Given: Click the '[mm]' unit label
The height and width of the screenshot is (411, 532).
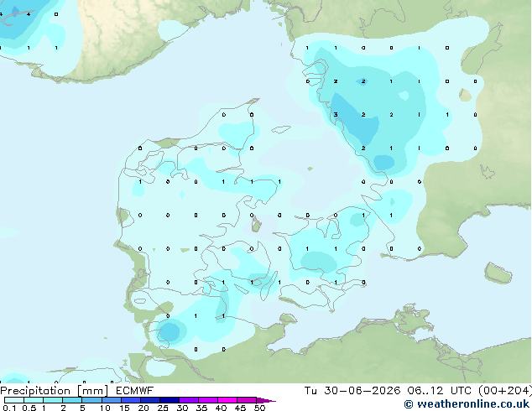Looking at the screenshot, I should pos(92,391).
